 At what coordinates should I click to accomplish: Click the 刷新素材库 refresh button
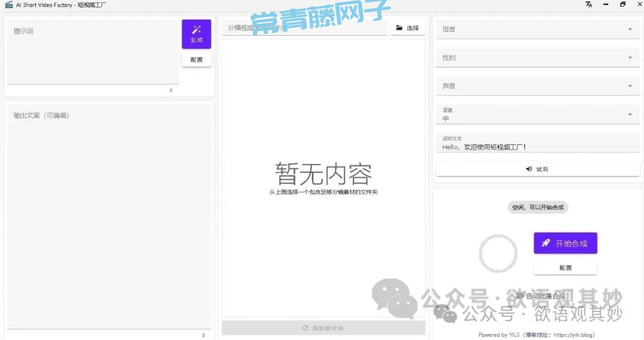click(x=323, y=328)
